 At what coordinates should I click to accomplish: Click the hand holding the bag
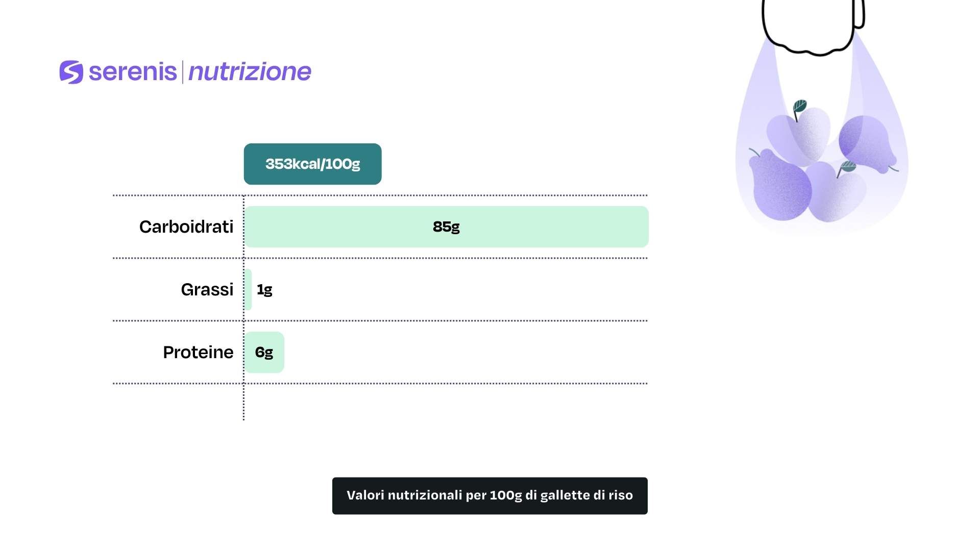point(812,26)
